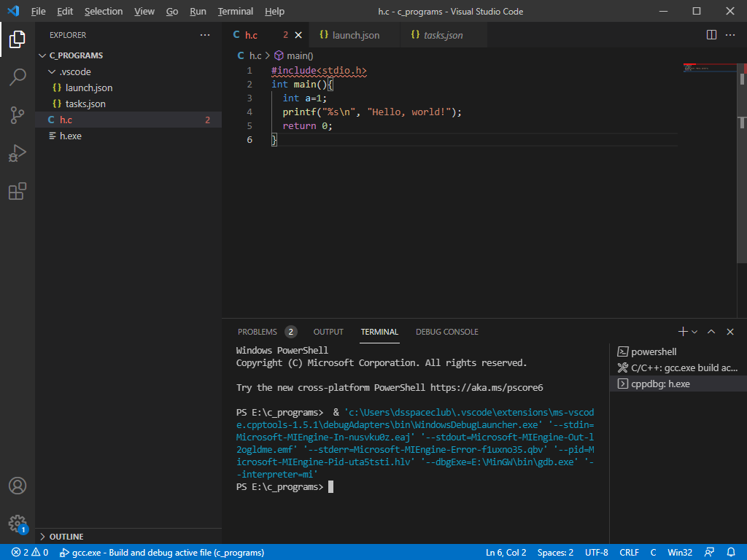Click line number 3 in the gutter
Screen dimensions: 747x560
point(249,98)
